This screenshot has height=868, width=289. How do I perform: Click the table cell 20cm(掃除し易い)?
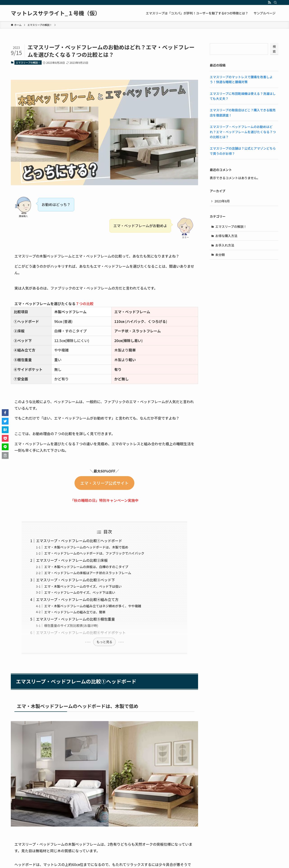[x=154, y=341]
